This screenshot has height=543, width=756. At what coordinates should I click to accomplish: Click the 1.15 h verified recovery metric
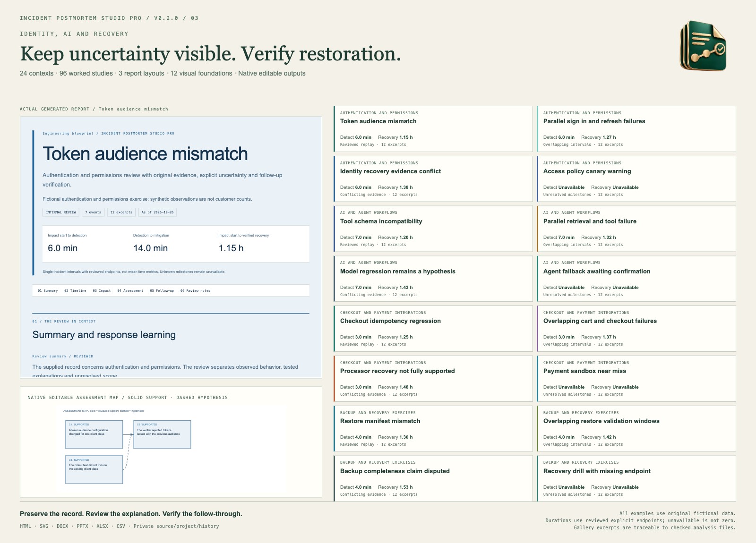pyautogui.click(x=231, y=248)
